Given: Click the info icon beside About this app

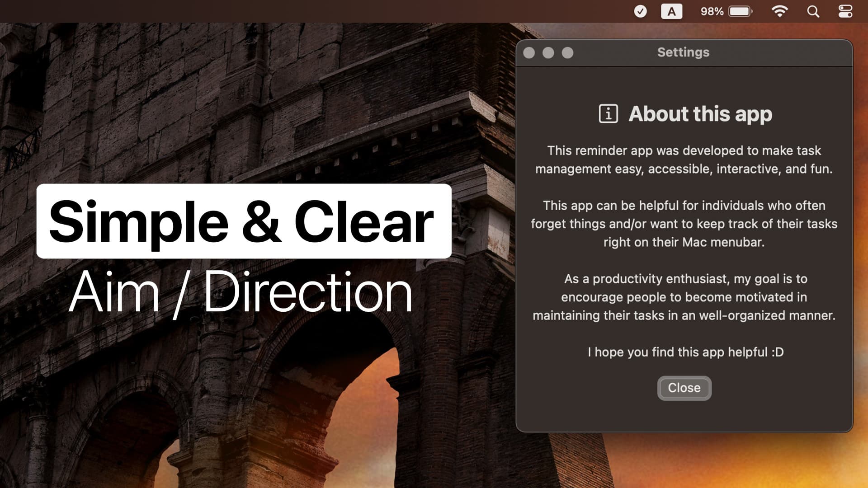Looking at the screenshot, I should point(608,113).
